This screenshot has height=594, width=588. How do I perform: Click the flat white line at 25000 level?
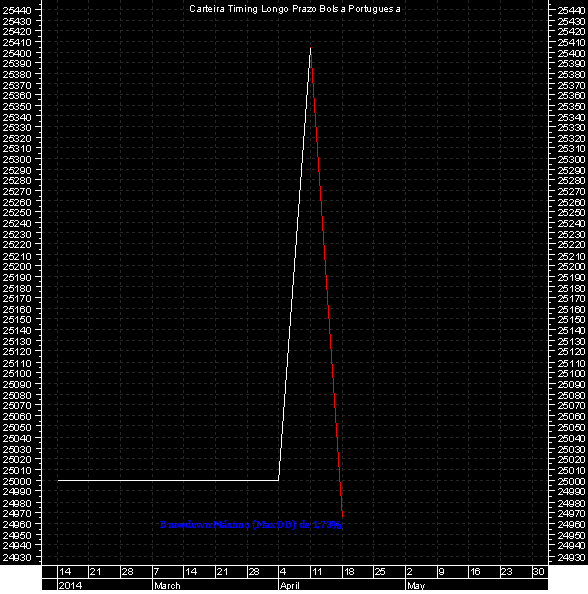[168, 480]
